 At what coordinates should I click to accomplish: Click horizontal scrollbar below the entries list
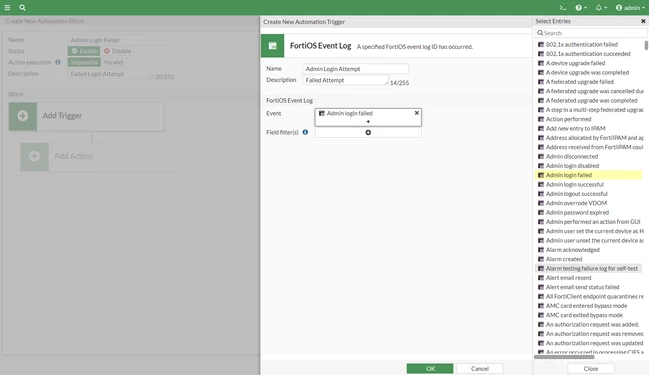pyautogui.click(x=564, y=357)
